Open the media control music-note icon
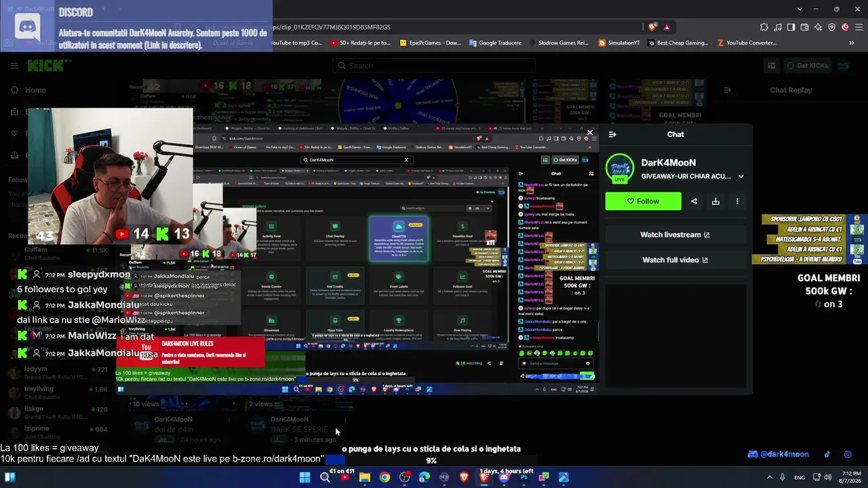This screenshot has width=868, height=488. [x=778, y=27]
